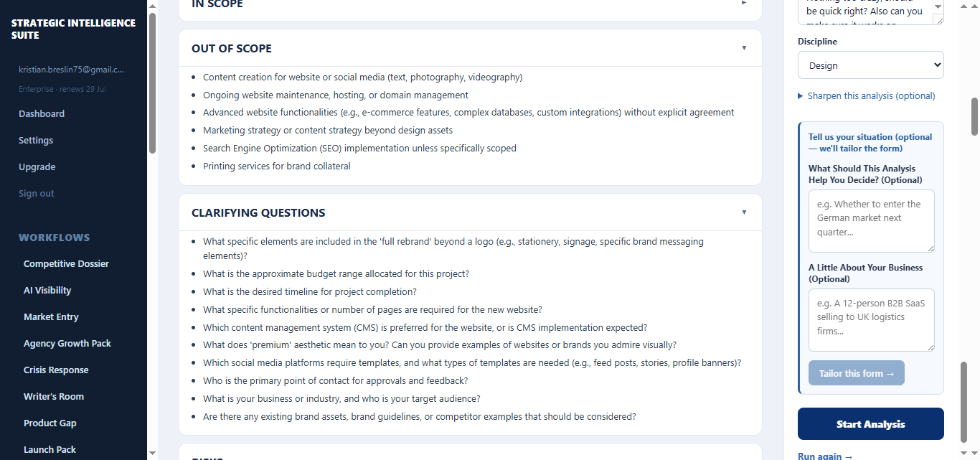Go to Settings in sidebar
Viewport: 980px width, 460px height.
[36, 140]
